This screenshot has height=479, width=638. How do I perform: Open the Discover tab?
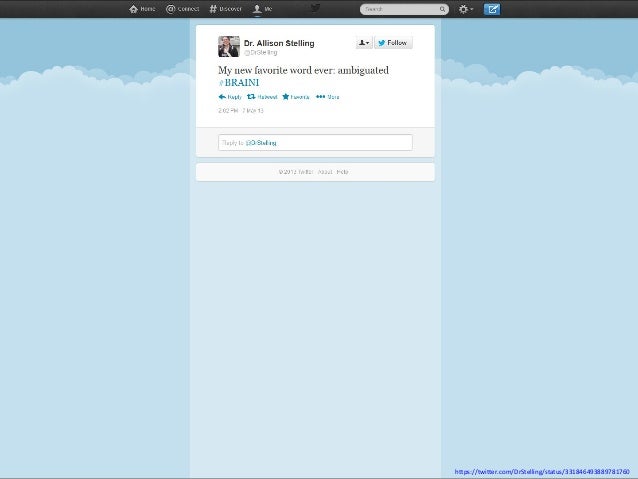point(225,9)
